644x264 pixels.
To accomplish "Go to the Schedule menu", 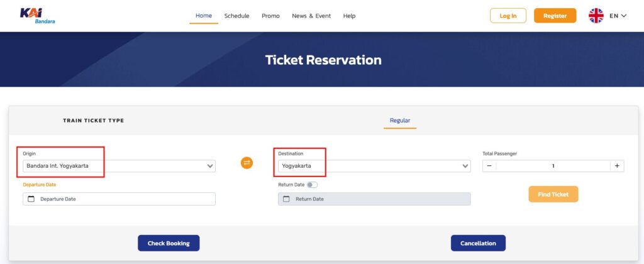I will tap(236, 16).
